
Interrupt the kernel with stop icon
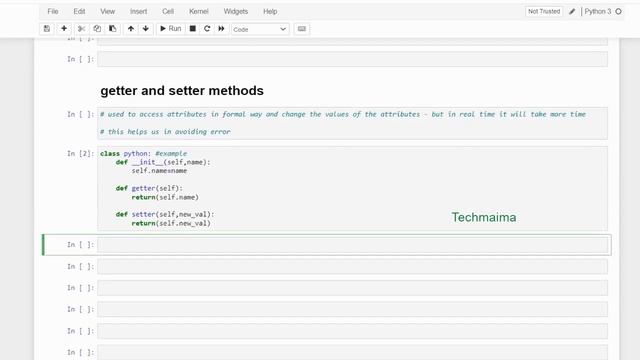coord(193,29)
